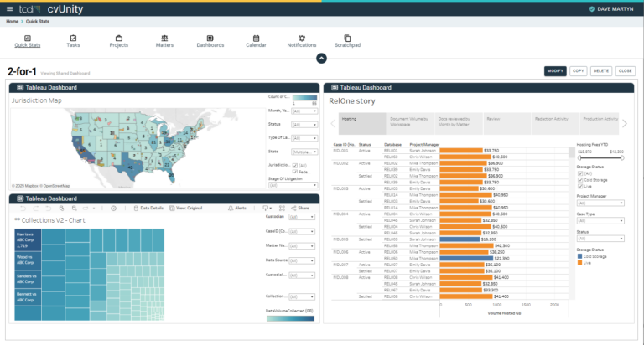Uncheck the Live storage status checkbox
Screen dimensions: 644x345
coord(580,185)
